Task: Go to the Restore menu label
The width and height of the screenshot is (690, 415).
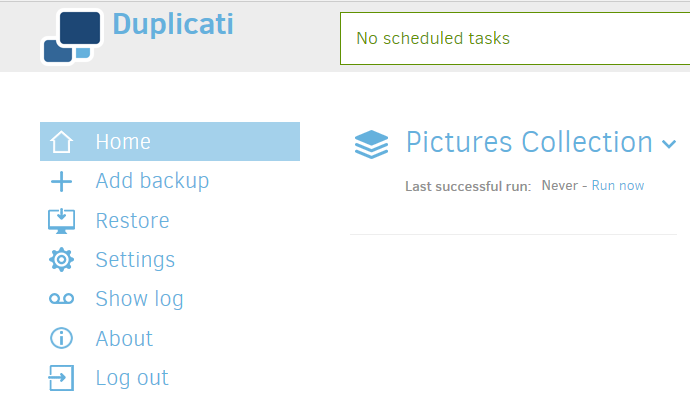Action: click(x=132, y=220)
